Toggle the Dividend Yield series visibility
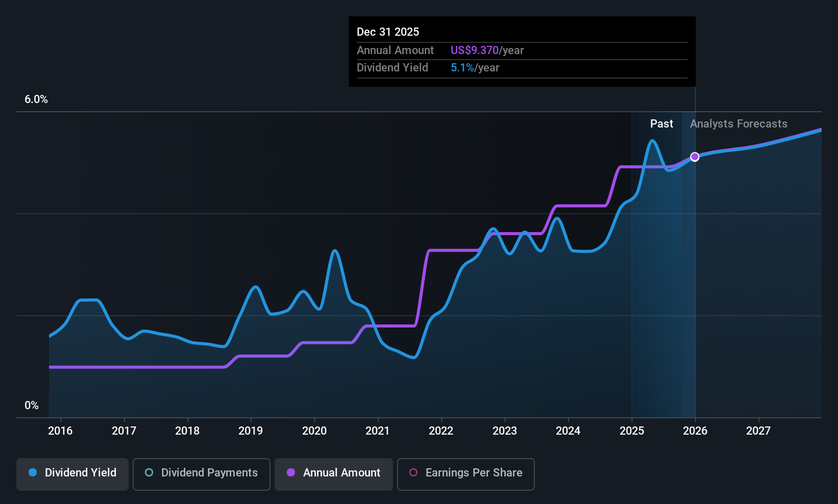This screenshot has height=504, width=838. (x=72, y=473)
